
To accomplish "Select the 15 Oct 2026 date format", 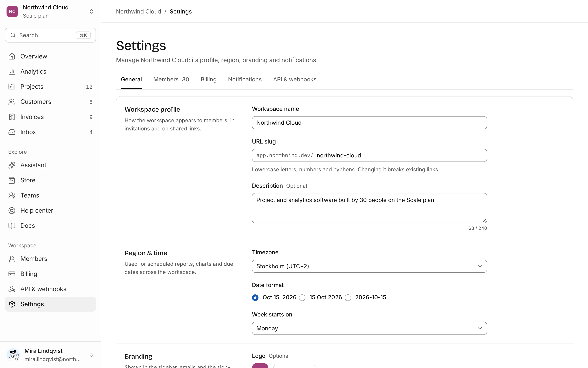I will tap(302, 298).
